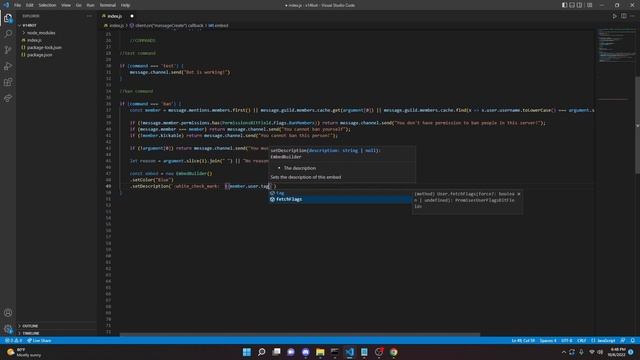
Task: Click the errors and warnings status indicator
Action: [x=13, y=340]
